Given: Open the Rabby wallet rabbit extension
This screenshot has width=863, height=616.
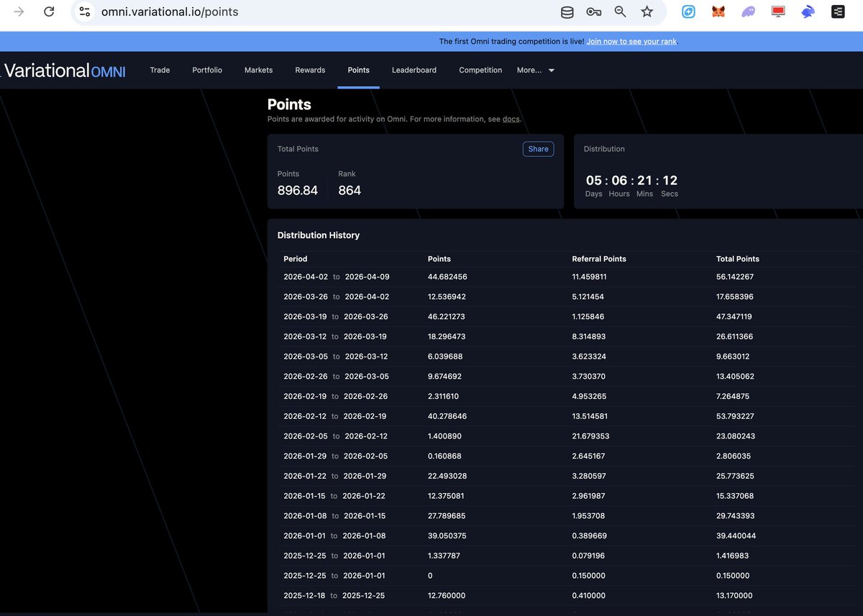Looking at the screenshot, I should 807,12.
